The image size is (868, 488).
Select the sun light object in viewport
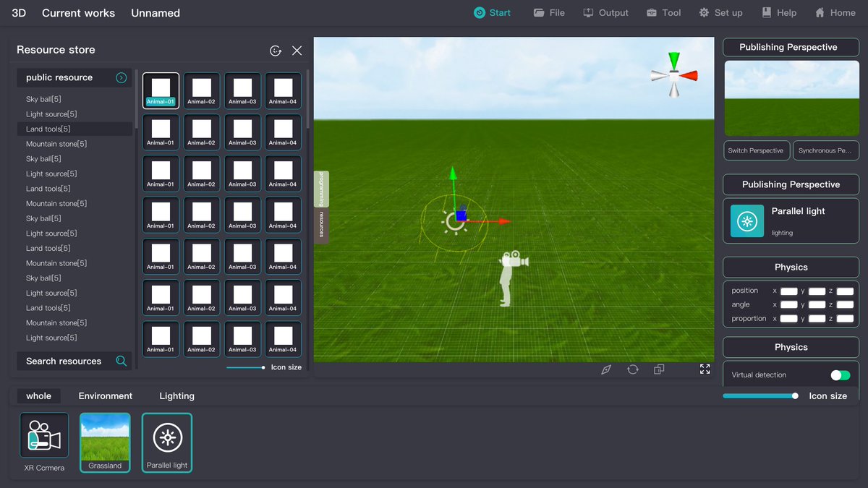pyautogui.click(x=454, y=223)
